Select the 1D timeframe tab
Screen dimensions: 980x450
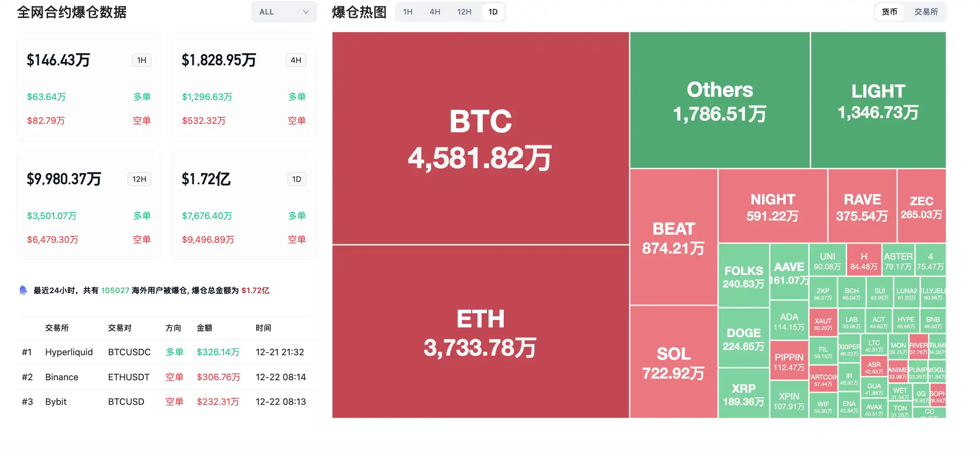pos(493,12)
